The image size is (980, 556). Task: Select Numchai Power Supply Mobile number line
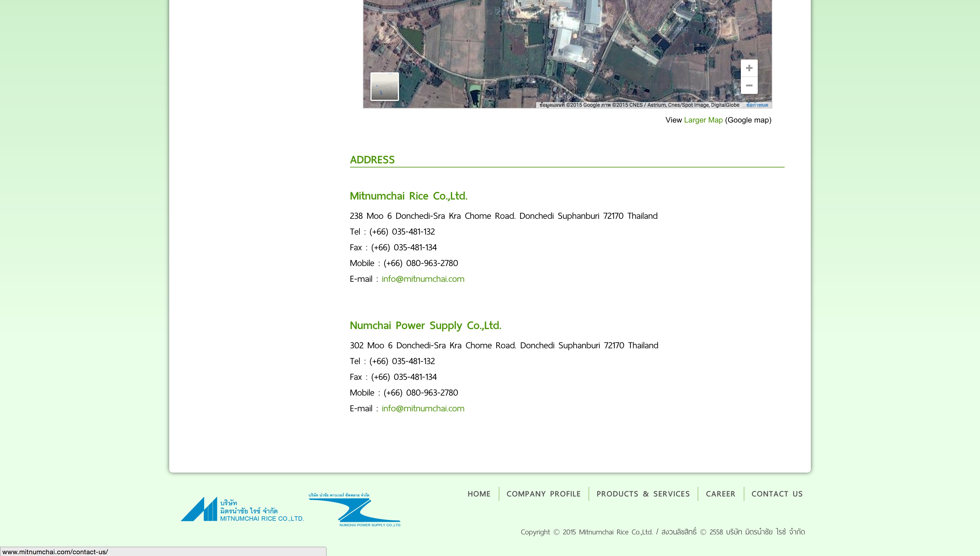(404, 393)
